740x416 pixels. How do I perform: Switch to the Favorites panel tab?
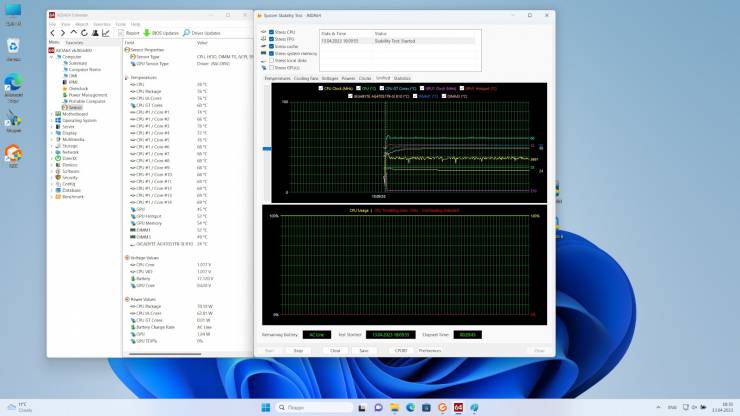[x=74, y=42]
